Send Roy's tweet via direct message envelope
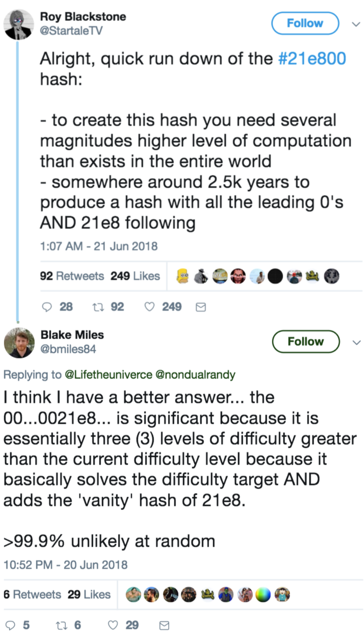364x637 pixels. pos(201,307)
